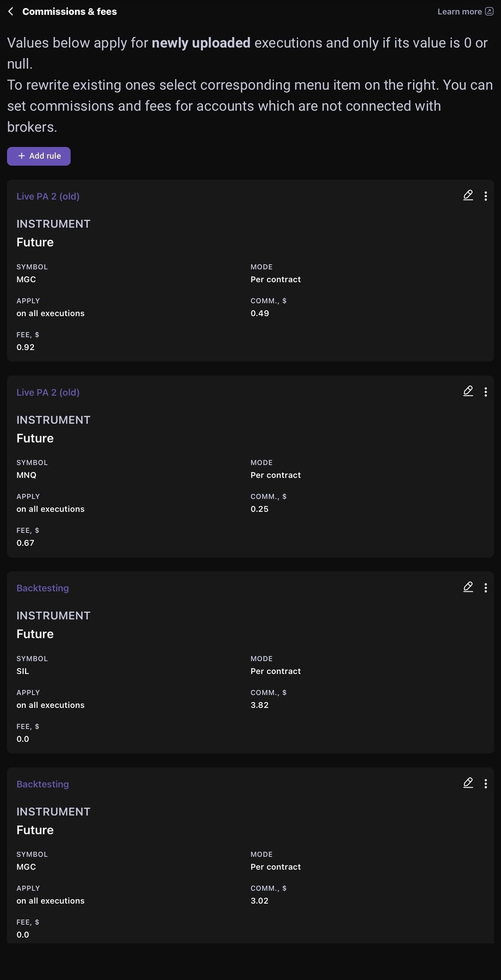The height and width of the screenshot is (980, 501).
Task: Open three-dot menu for the MNQ rule
Action: (485, 392)
